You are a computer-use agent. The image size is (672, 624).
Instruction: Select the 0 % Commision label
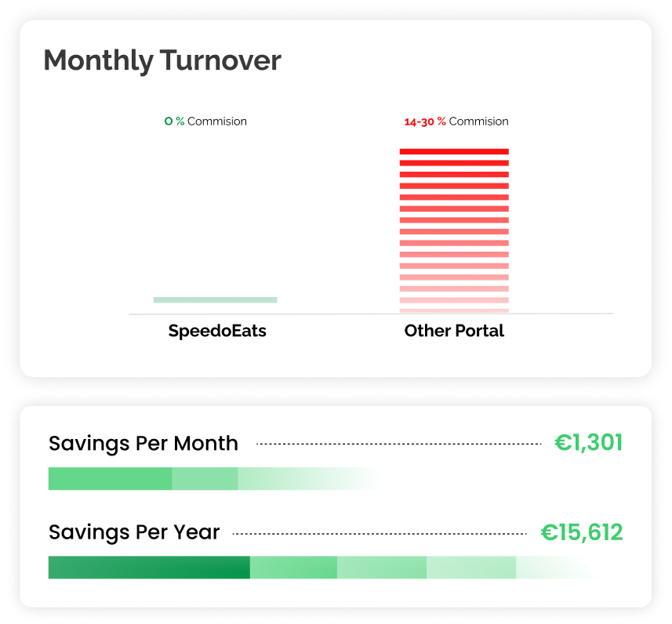205,122
